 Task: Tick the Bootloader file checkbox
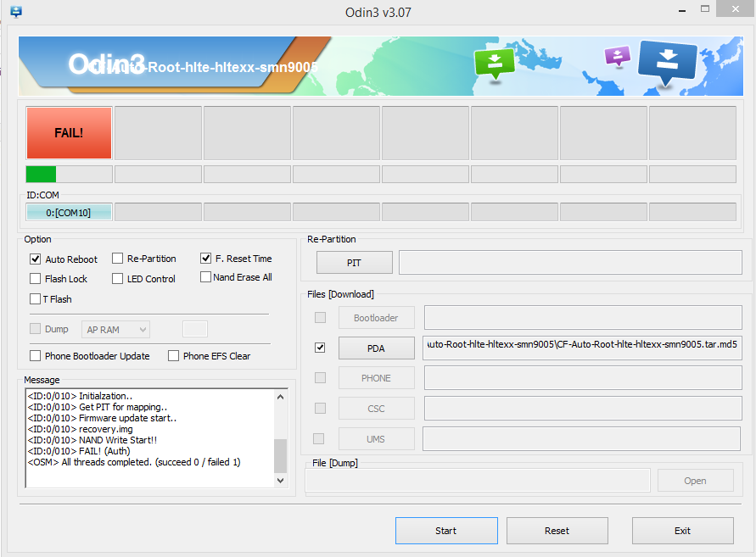pos(320,318)
